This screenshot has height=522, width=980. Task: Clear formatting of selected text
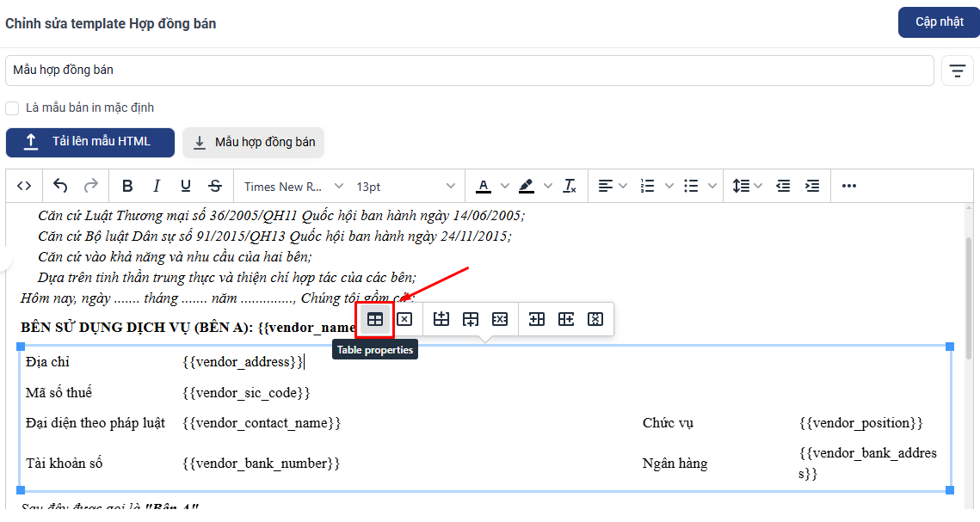(570, 186)
